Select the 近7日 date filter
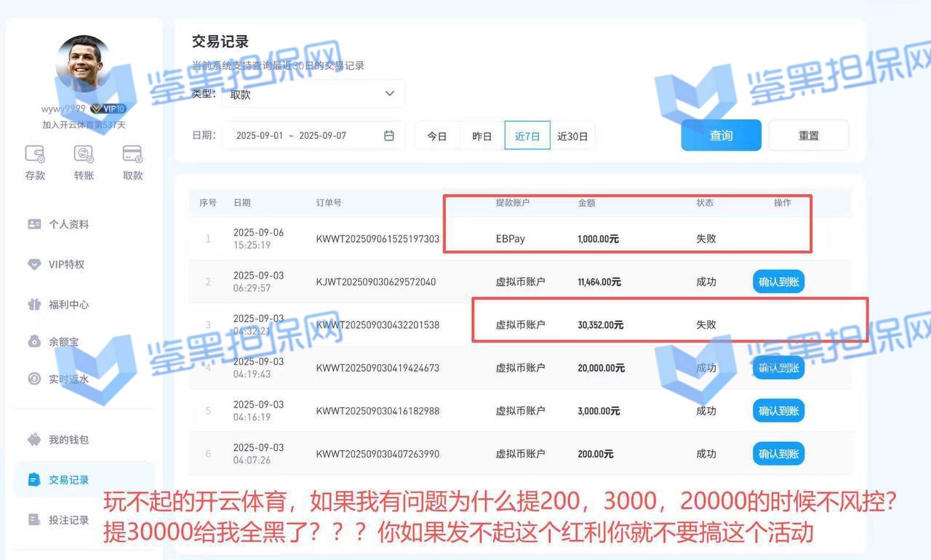This screenshot has height=560, width=931. pyautogui.click(x=527, y=136)
